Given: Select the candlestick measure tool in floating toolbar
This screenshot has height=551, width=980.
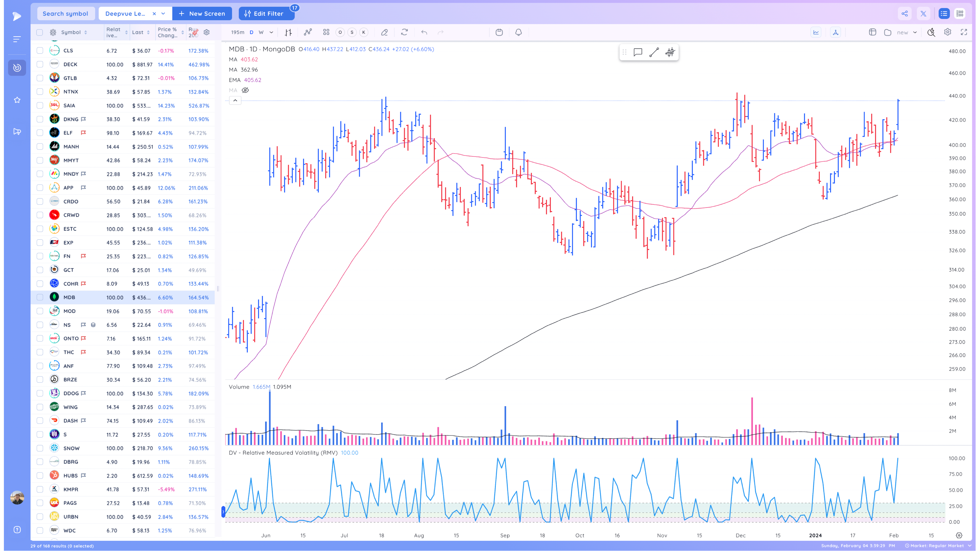Looking at the screenshot, I should (x=670, y=52).
